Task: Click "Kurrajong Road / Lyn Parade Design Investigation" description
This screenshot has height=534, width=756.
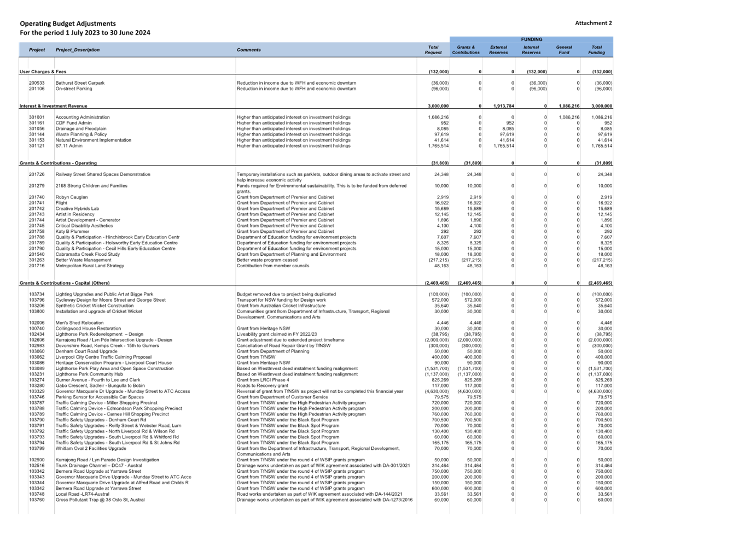Action: 107,460
